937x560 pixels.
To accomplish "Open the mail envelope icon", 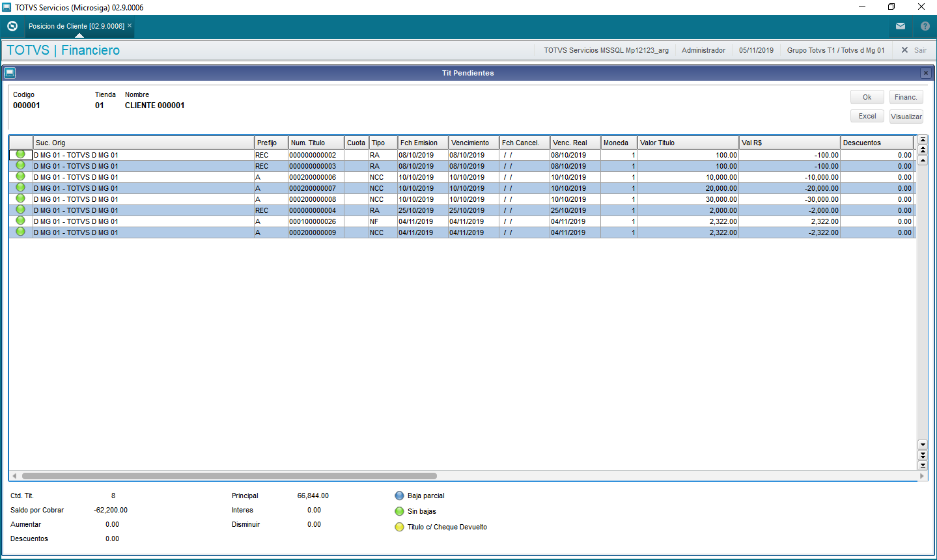I will (901, 26).
